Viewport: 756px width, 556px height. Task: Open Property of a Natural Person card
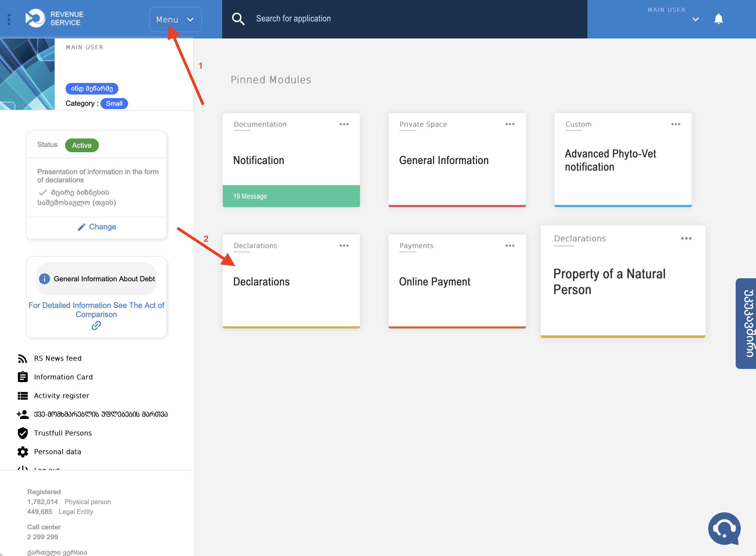pos(623,281)
